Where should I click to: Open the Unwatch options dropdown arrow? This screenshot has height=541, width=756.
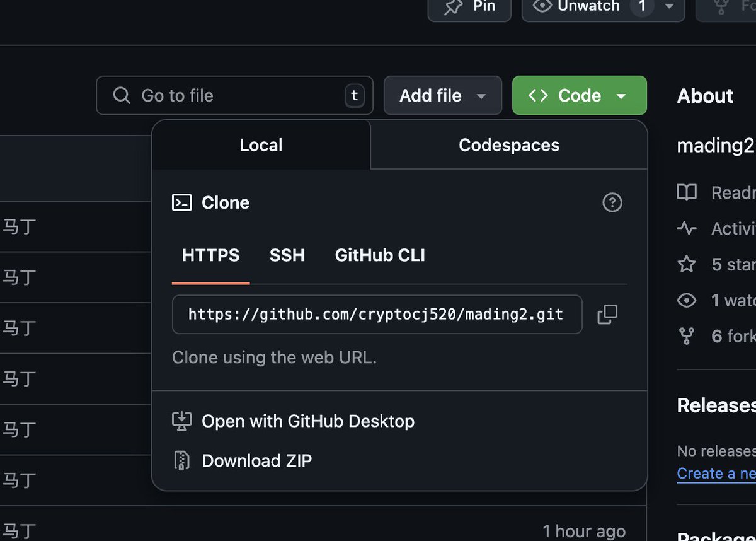(669, 6)
